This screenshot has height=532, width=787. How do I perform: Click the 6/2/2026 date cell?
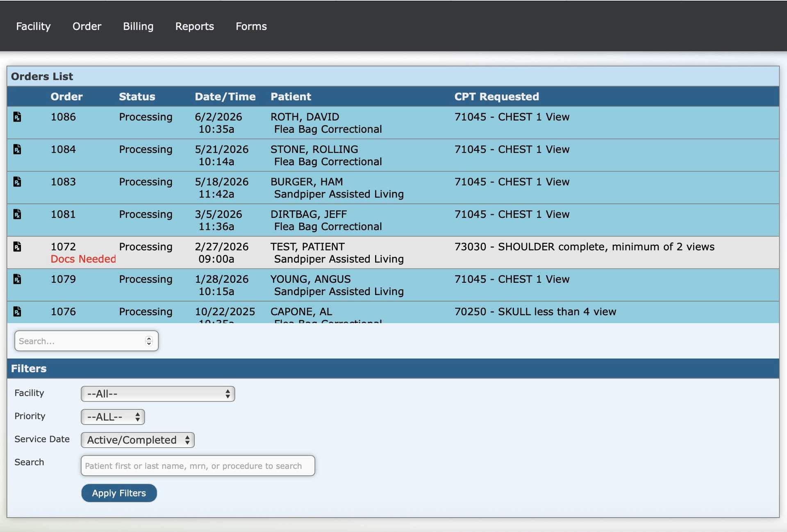(218, 117)
